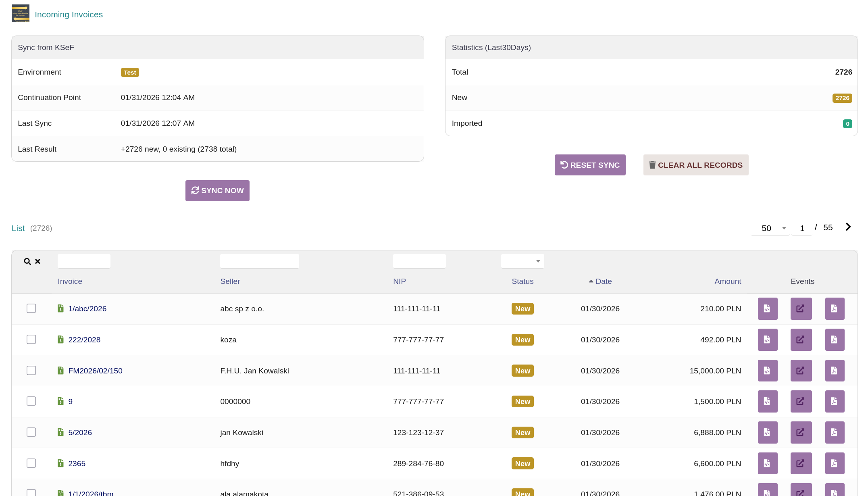Click the Invoice filter text field
The image size is (868, 496).
click(84, 261)
